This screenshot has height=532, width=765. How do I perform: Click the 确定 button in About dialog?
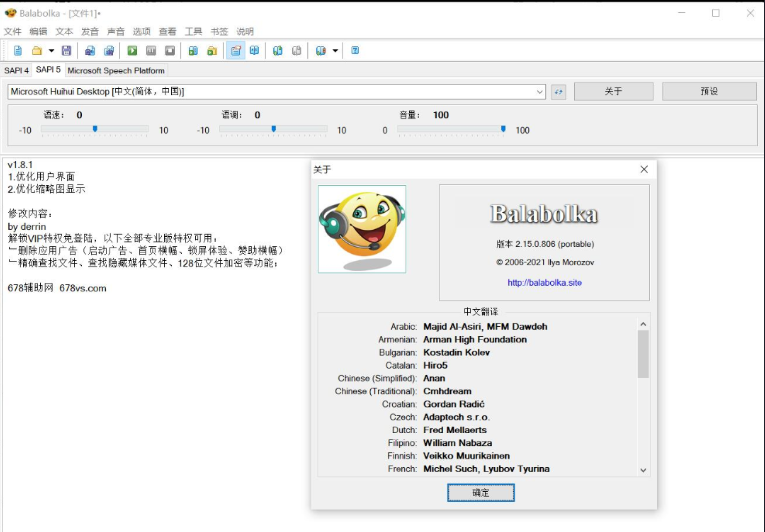pyautogui.click(x=481, y=493)
